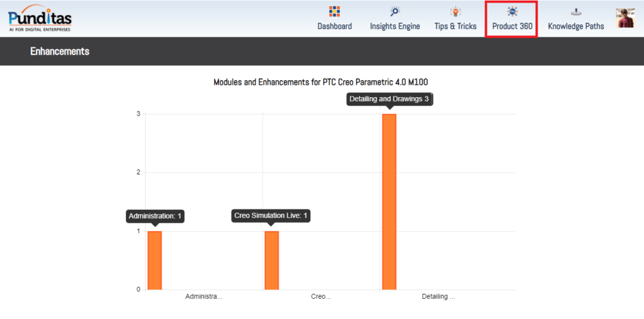644x319 pixels.
Task: Open the Dashboard text link
Action: [x=334, y=26]
